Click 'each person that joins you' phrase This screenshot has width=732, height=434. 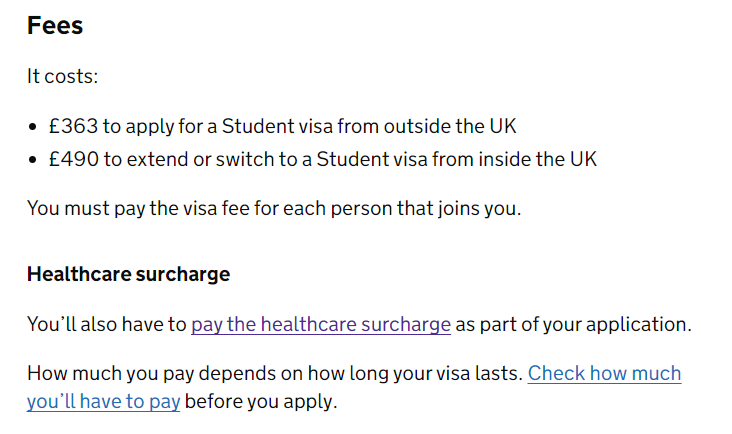tap(401, 208)
